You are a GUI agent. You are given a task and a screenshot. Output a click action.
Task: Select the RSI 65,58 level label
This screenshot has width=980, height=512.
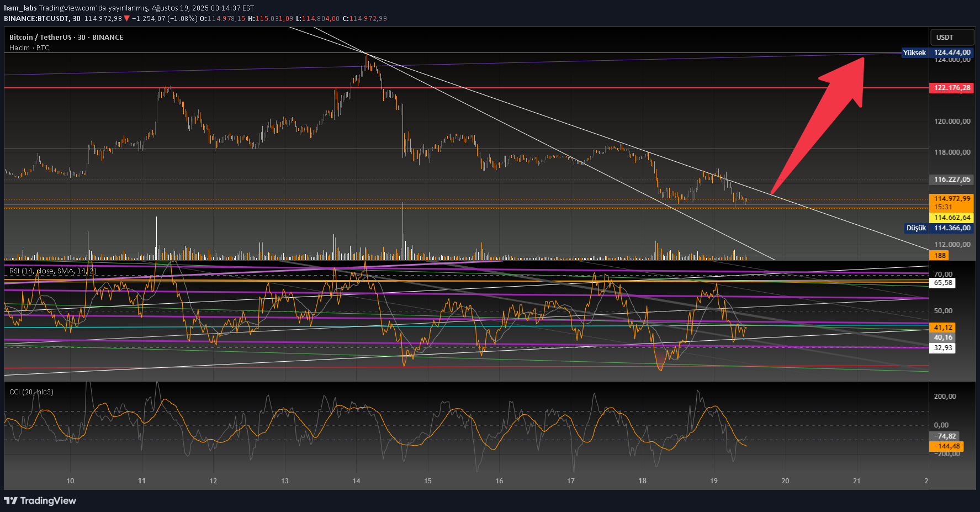942,283
